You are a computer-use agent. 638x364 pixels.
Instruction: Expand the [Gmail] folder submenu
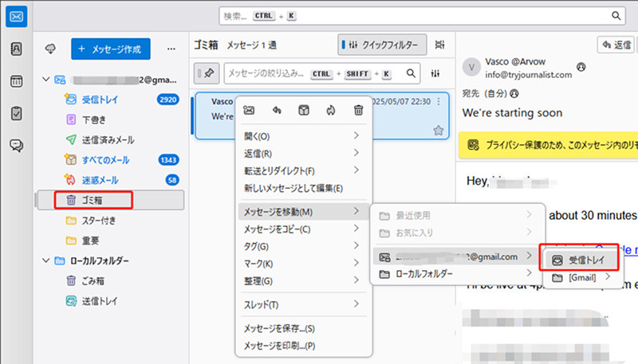[583, 277]
